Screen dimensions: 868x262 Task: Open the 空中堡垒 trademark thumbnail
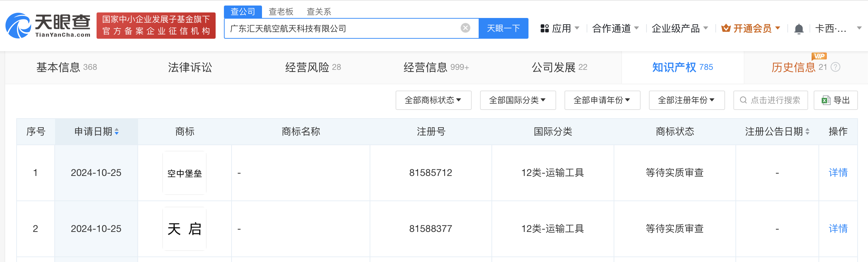click(184, 173)
